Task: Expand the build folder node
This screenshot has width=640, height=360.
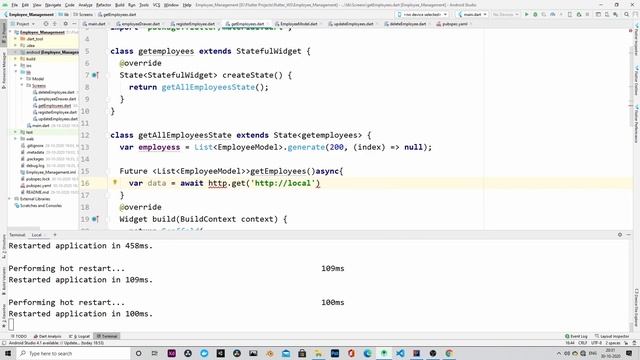Action: click(x=16, y=59)
